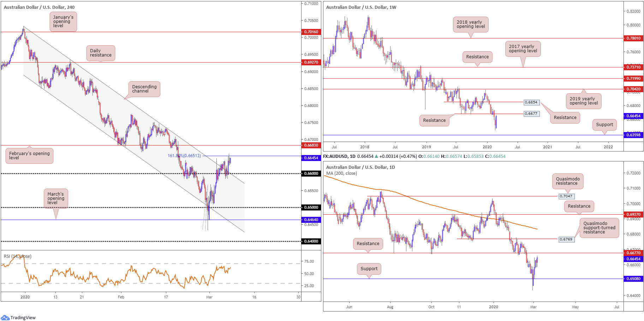Select the 2018 yearly opening level callout
Viewport: 644px width, 321px height.
pos(471,24)
